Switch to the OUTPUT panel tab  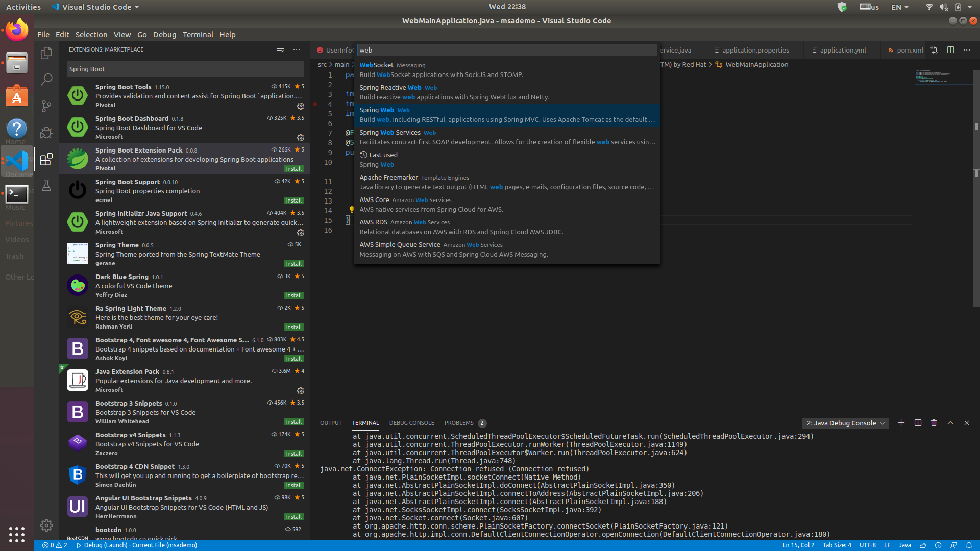(x=331, y=423)
